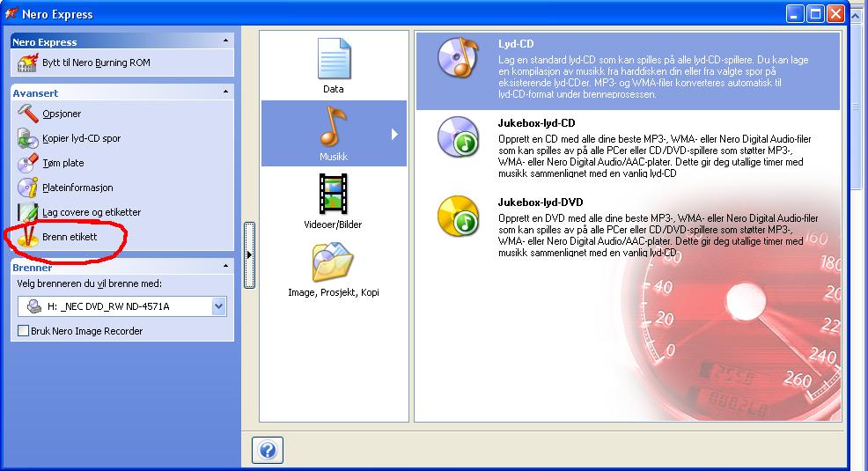
Task: Select the Jukebox-lyd-CD heading
Action: 536,123
